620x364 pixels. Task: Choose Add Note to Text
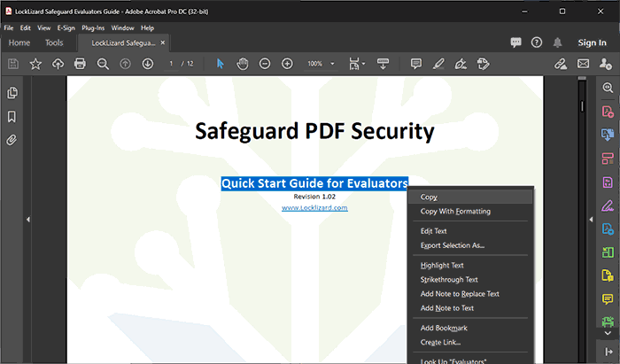(470, 308)
